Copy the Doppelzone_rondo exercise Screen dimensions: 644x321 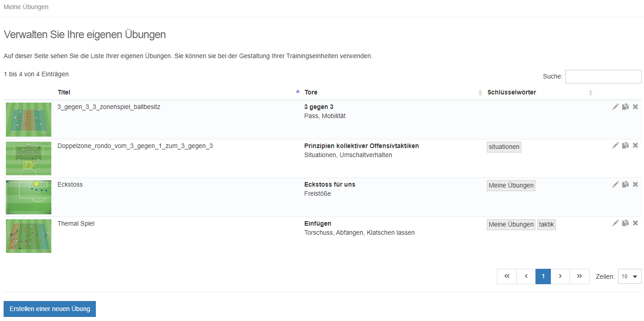tap(625, 145)
